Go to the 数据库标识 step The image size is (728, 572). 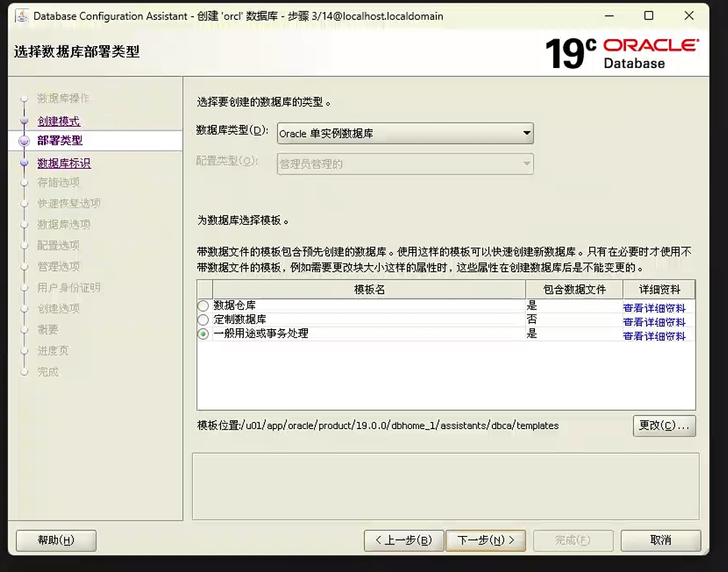(x=64, y=164)
